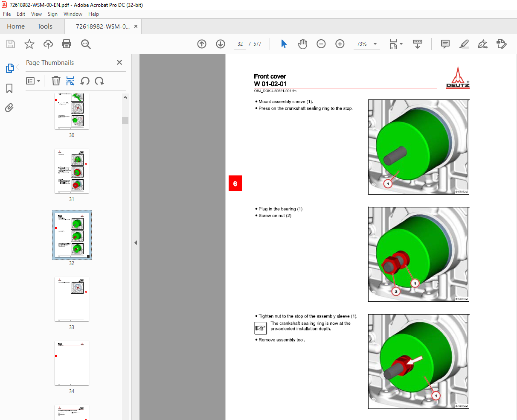
Task: Open the thumbnails options dropdown
Action: tap(33, 81)
